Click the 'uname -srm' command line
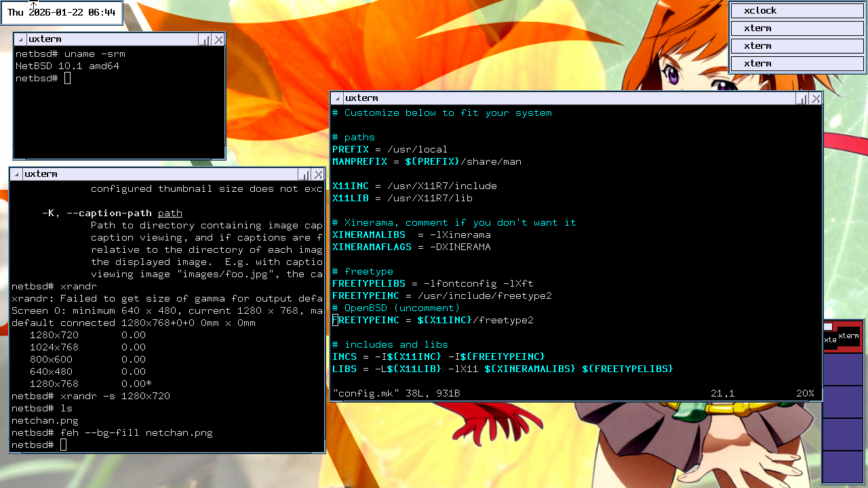 71,54
